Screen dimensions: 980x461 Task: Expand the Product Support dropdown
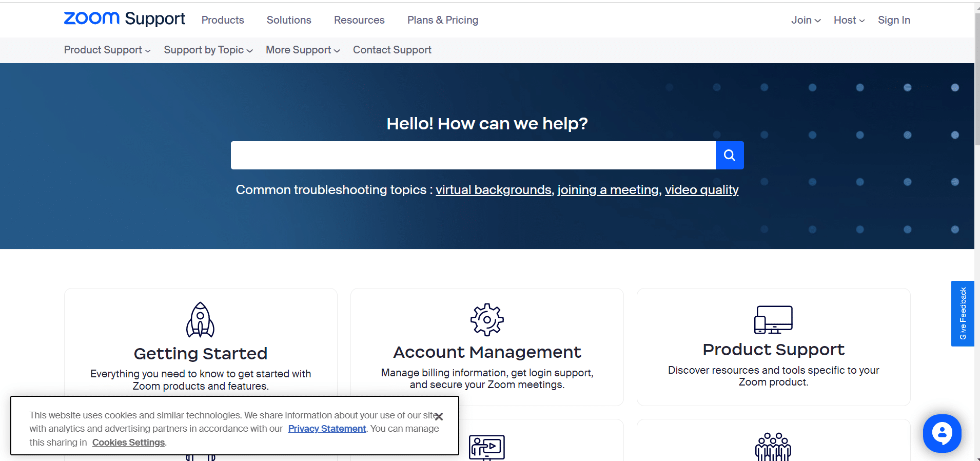pos(107,50)
